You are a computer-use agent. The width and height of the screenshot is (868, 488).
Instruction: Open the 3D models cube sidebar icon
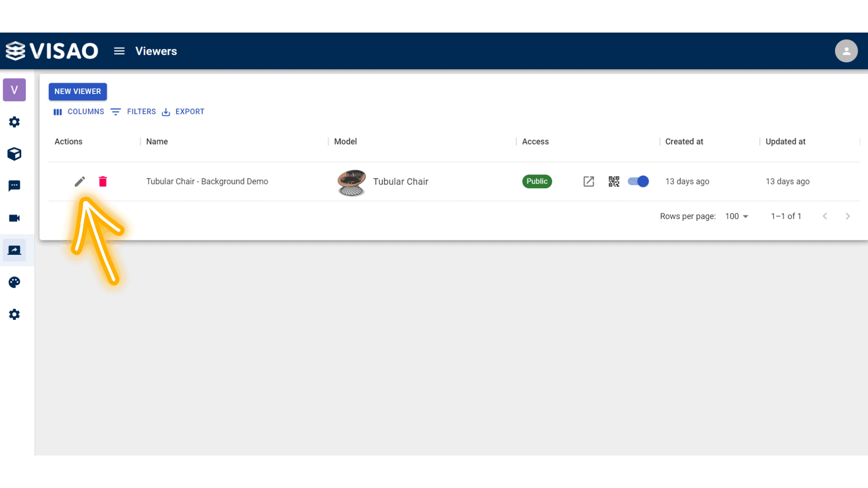[x=14, y=154]
